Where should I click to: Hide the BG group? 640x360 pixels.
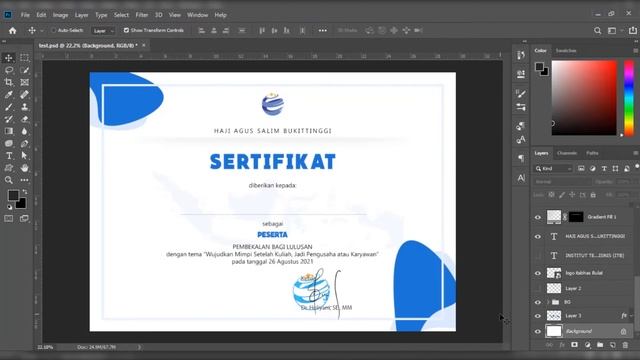(538, 302)
